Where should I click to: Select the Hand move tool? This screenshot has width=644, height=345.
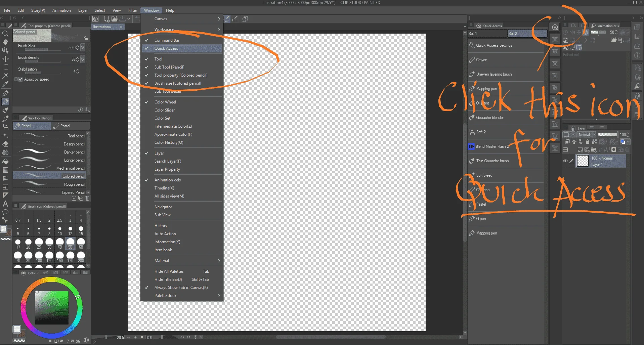[x=5, y=42]
